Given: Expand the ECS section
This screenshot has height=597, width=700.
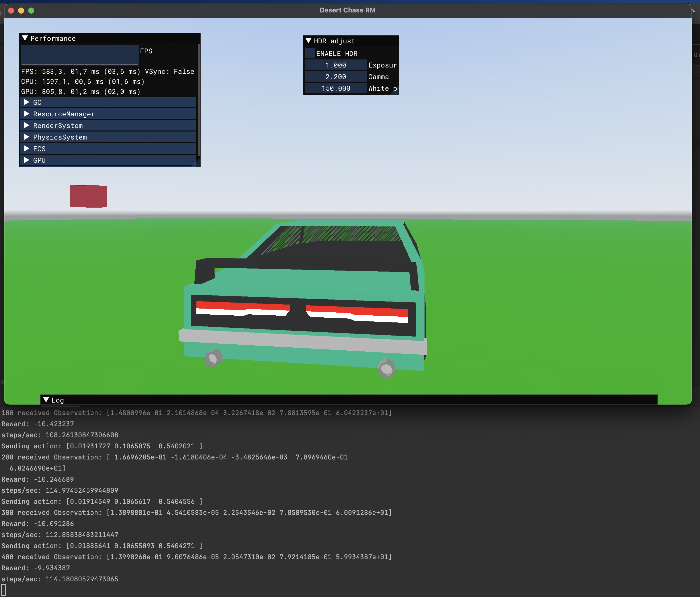Looking at the screenshot, I should click(27, 148).
